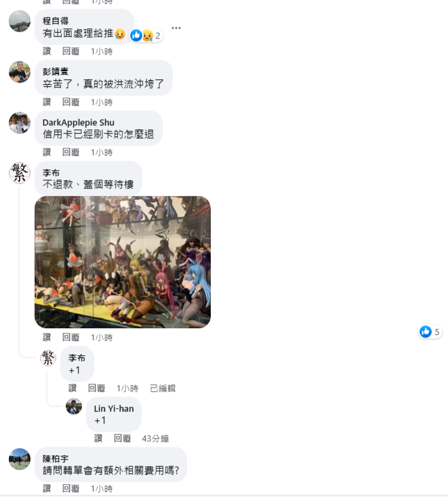Viewport: 448px width, 499px height.
Task: Open DarkApplepie Shu's avatar
Action: coord(20,123)
